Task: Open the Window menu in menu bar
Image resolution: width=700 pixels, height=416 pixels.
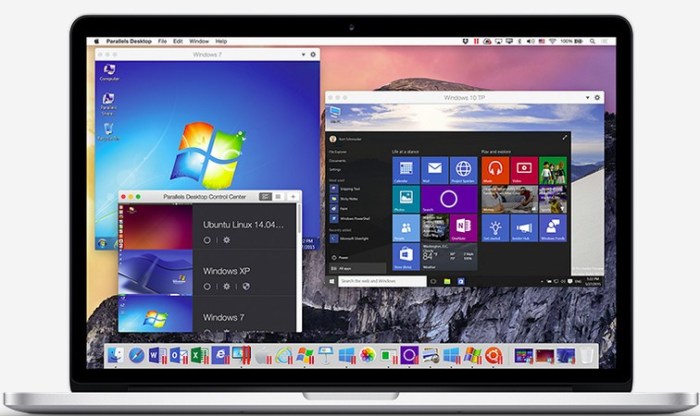Action: click(198, 41)
